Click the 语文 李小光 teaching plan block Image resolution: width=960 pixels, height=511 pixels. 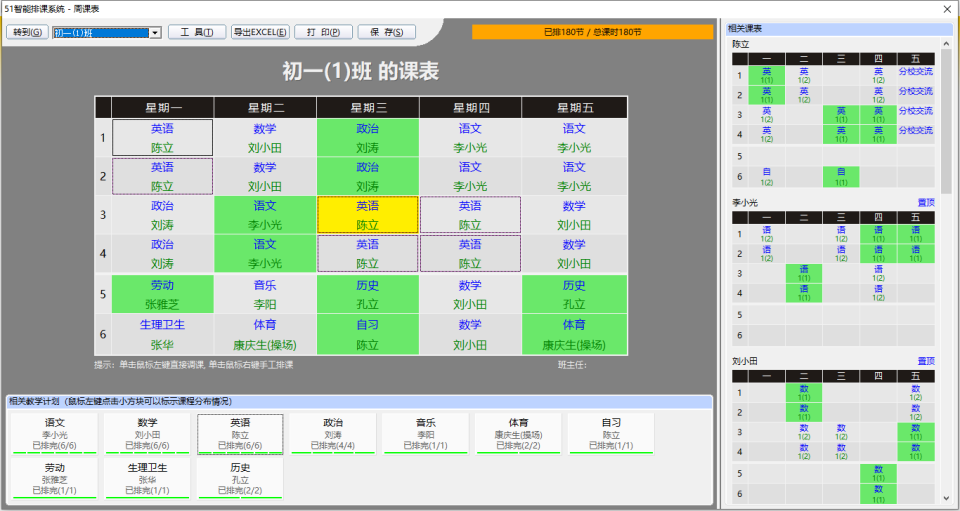[54, 434]
